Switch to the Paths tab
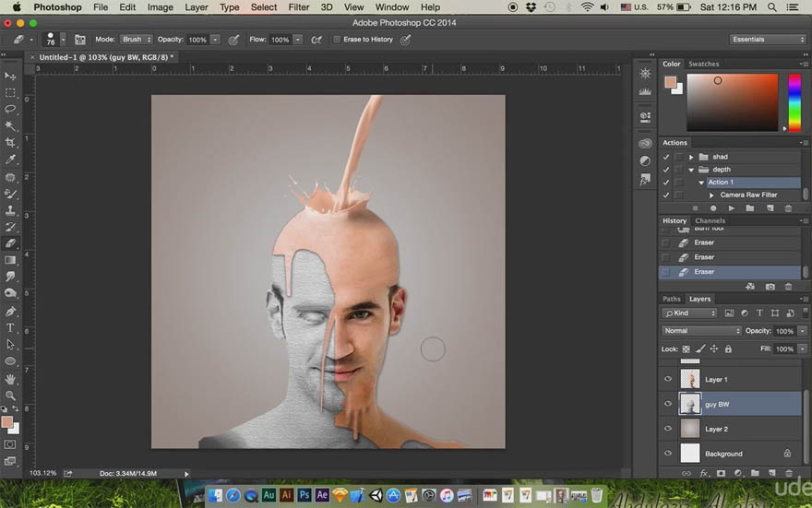The height and width of the screenshot is (508, 812). (671, 299)
